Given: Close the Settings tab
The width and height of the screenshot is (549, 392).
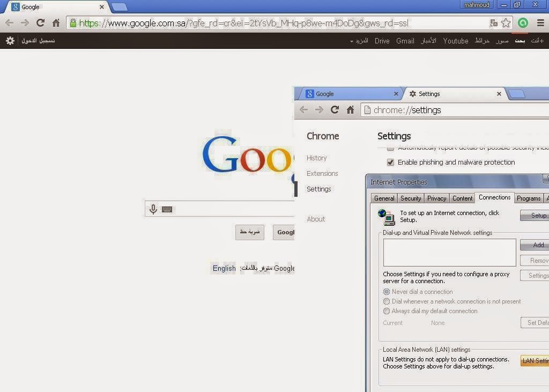Looking at the screenshot, I should (x=499, y=94).
